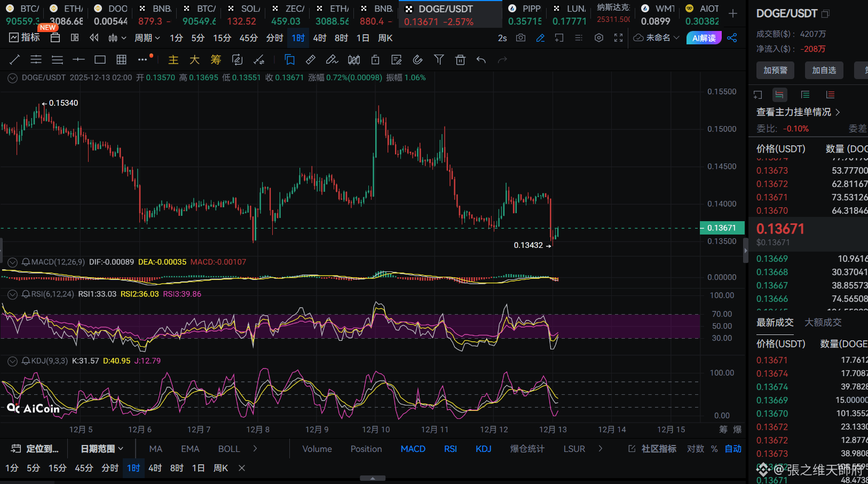Select the ruler measurement tool
Image resolution: width=868 pixels, height=484 pixels.
[x=310, y=60]
